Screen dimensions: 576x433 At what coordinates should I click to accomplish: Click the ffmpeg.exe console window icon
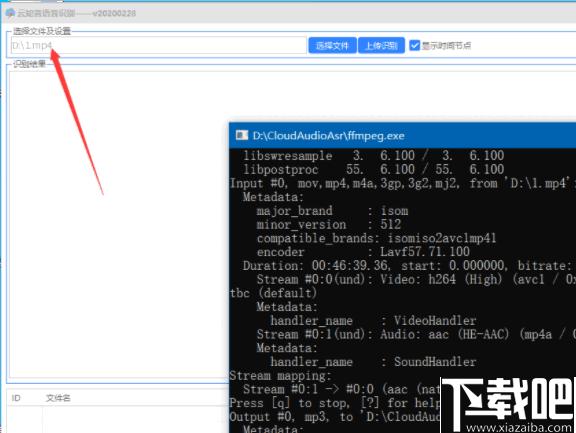tap(242, 136)
